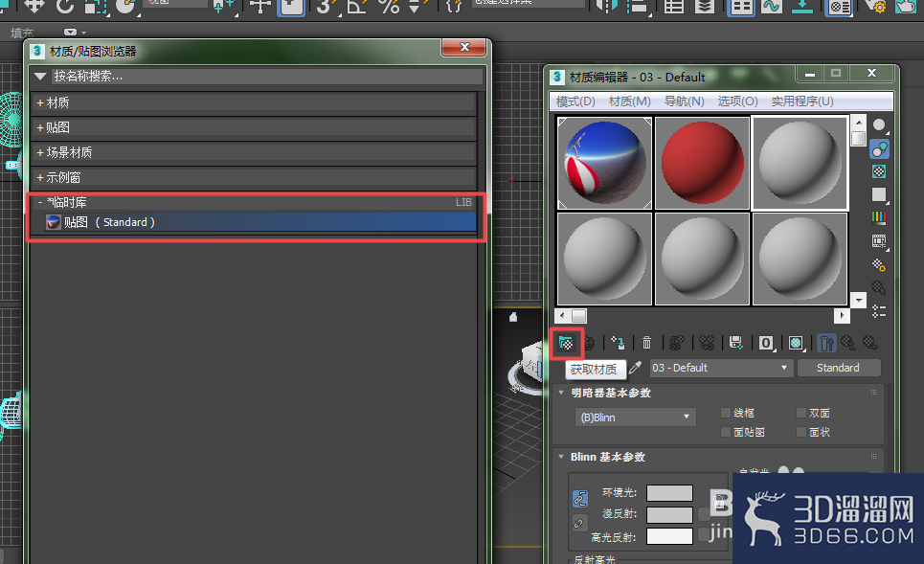Click the 漫反射 diffuse color swatch
This screenshot has height=564, width=924.
click(x=669, y=514)
